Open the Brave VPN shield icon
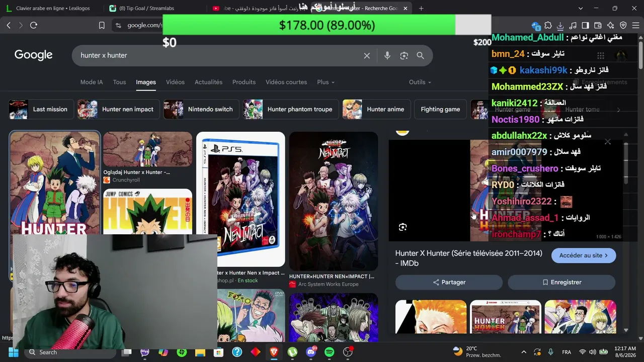The image size is (644, 362). (x=623, y=25)
